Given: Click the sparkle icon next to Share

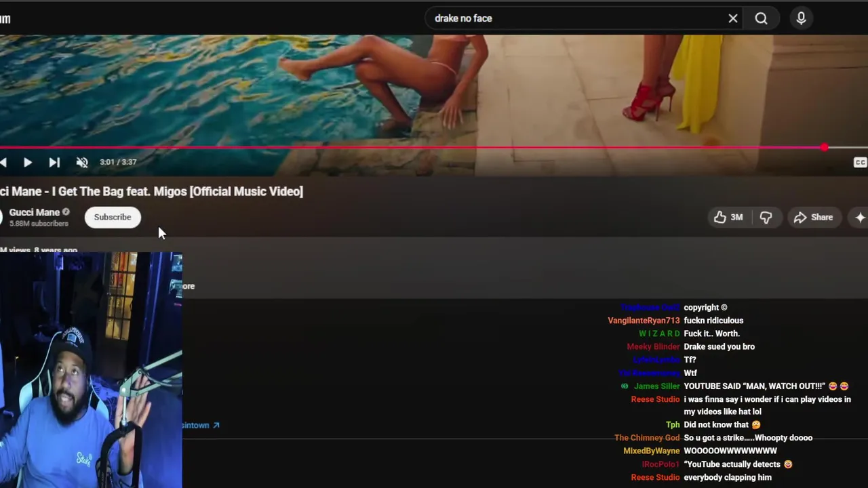Looking at the screenshot, I should coord(860,217).
